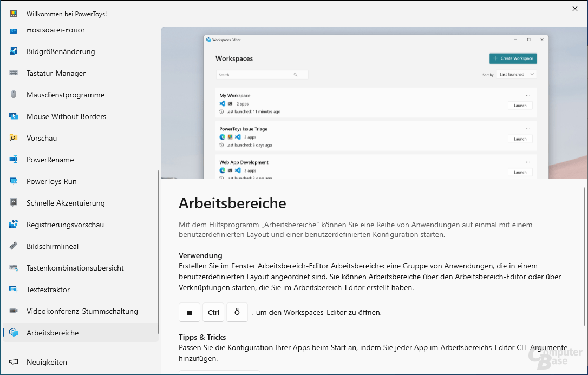
Task: Click the Bildgrößenänderung resize arrows icon
Action: click(x=15, y=51)
